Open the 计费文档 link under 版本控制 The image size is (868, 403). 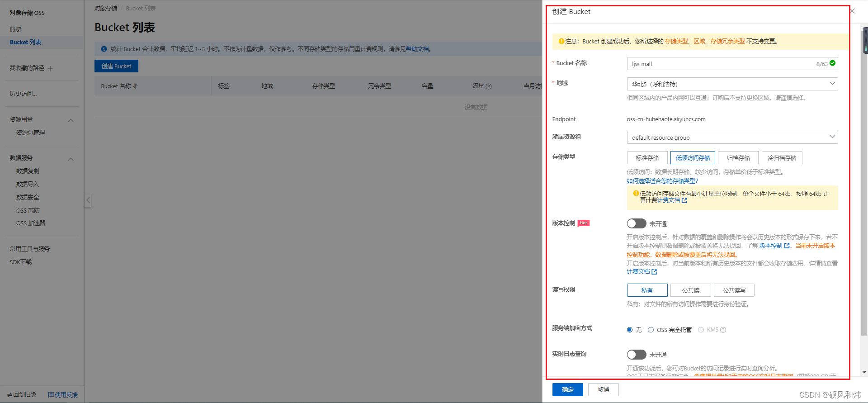[638, 272]
